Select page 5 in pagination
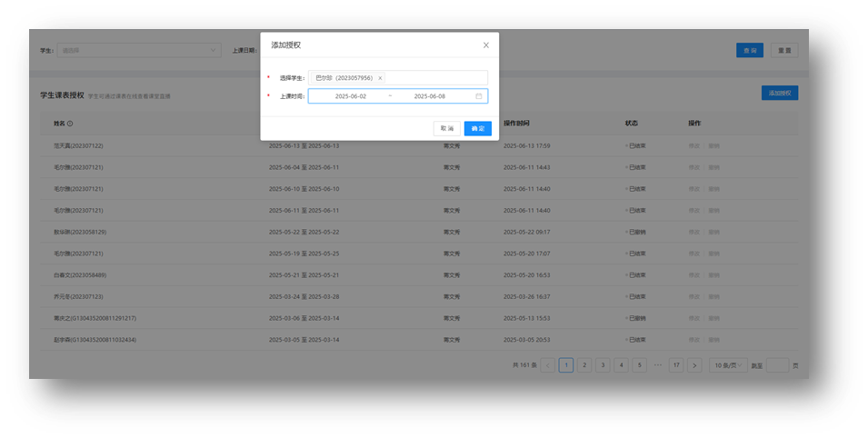The width and height of the screenshot is (868, 438). coord(639,365)
